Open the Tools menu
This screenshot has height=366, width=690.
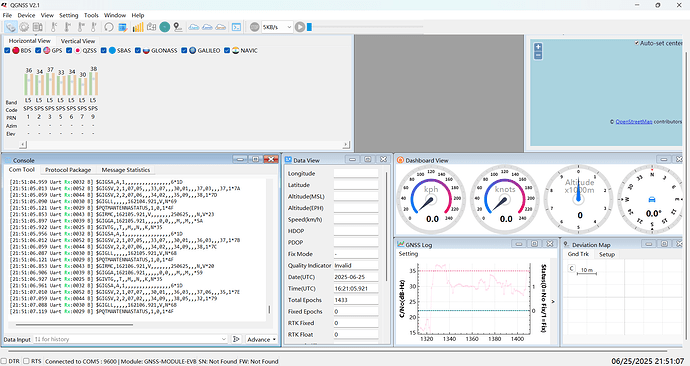[x=91, y=15]
